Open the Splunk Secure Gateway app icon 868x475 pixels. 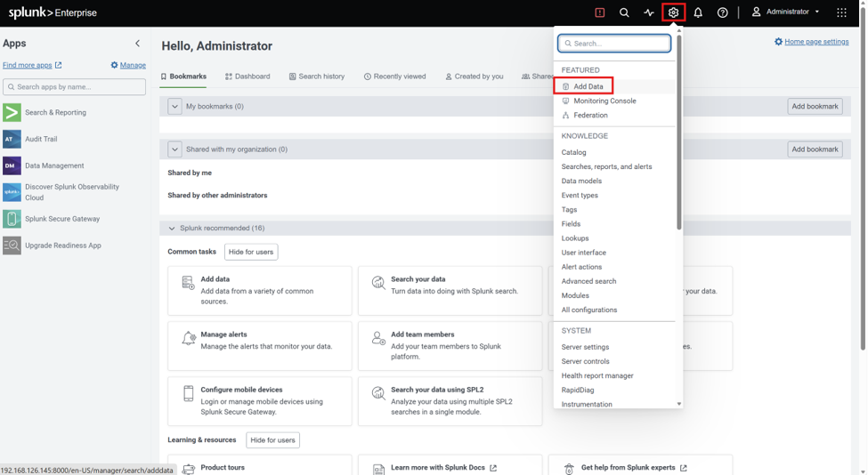tap(12, 219)
